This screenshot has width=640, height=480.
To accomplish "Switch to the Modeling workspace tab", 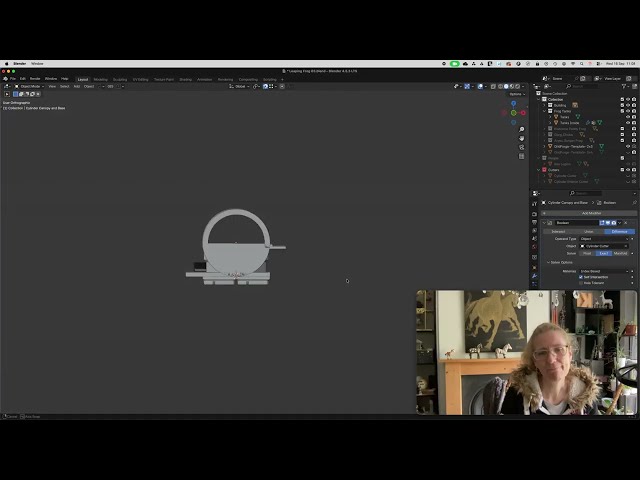I will tap(100, 80).
